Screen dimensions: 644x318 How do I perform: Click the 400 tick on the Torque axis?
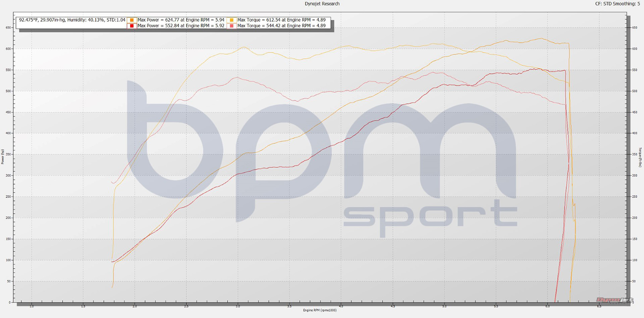click(x=634, y=133)
